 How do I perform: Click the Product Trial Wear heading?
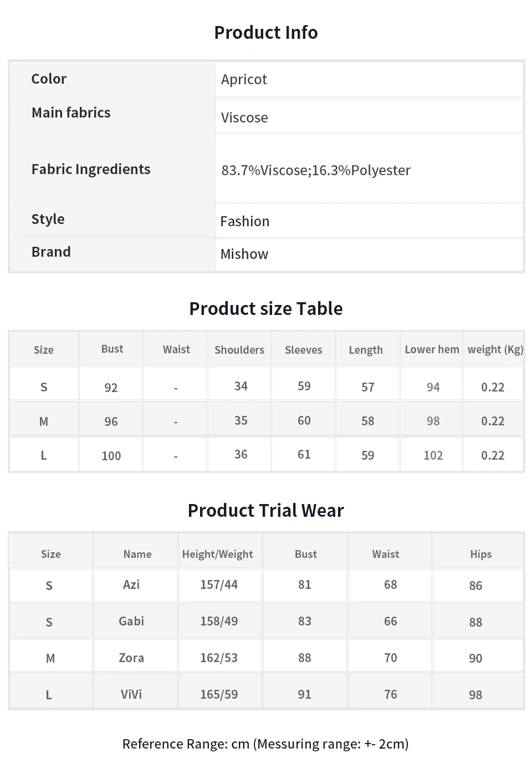coord(266,510)
